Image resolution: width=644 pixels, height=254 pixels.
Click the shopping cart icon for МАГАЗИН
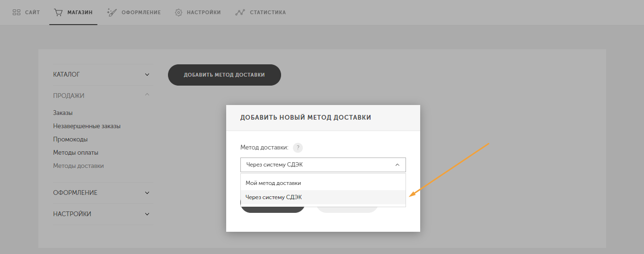pyautogui.click(x=58, y=12)
